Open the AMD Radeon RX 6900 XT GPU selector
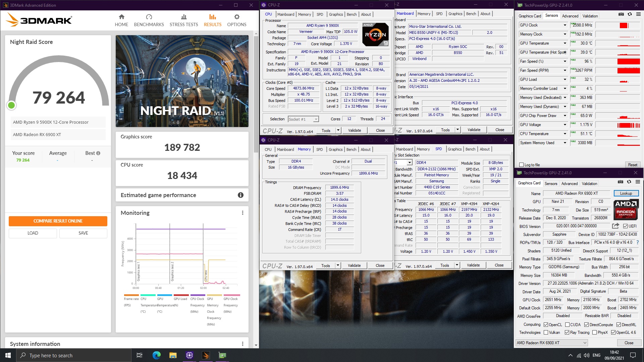 pos(552,343)
